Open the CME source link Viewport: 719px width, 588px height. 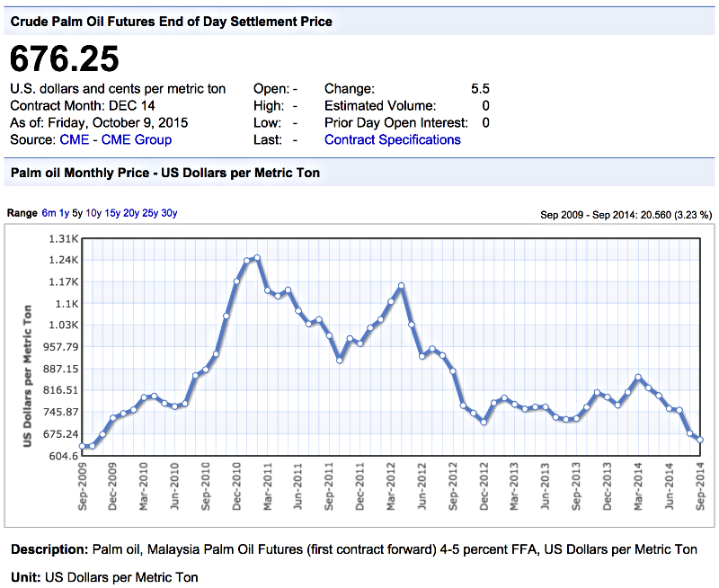point(74,139)
